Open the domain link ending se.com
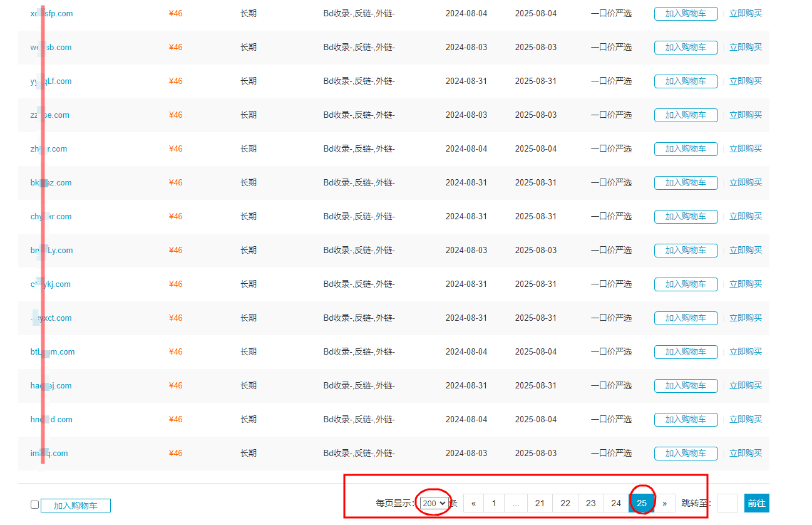Image resolution: width=812 pixels, height=525 pixels. pyautogui.click(x=50, y=115)
